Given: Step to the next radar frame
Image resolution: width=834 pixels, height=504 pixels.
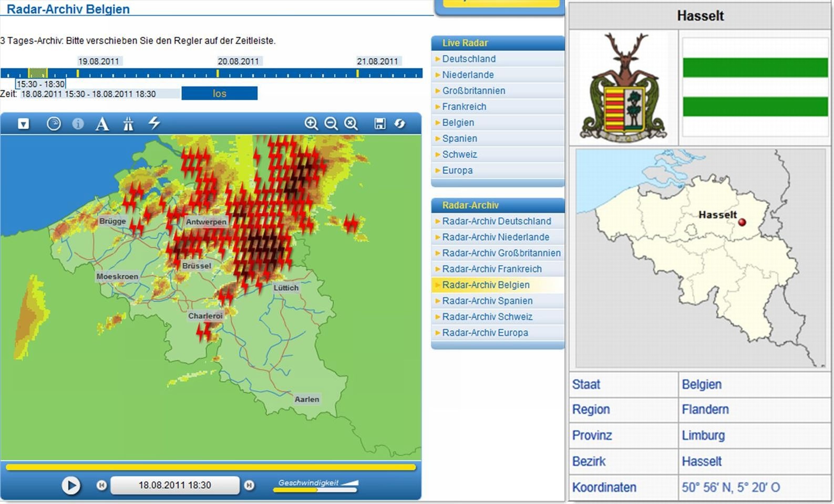Looking at the screenshot, I should [249, 485].
